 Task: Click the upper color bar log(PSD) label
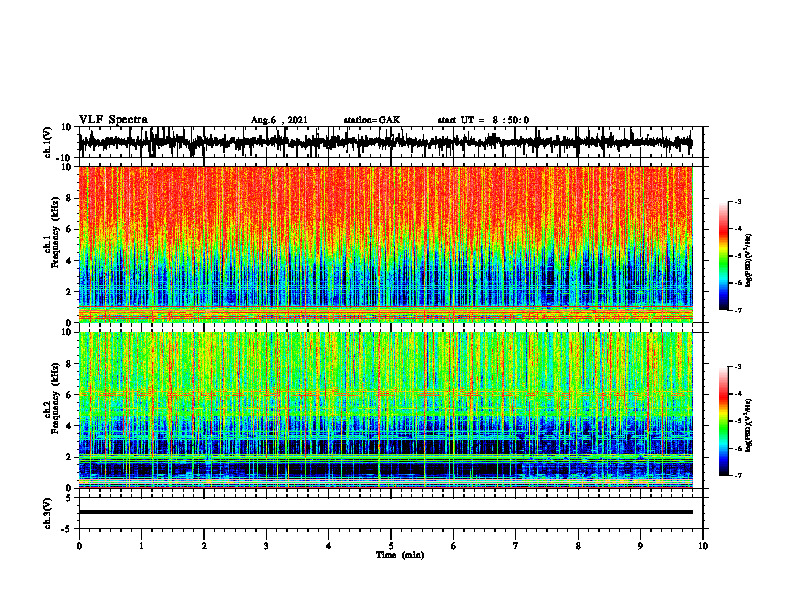(749, 261)
